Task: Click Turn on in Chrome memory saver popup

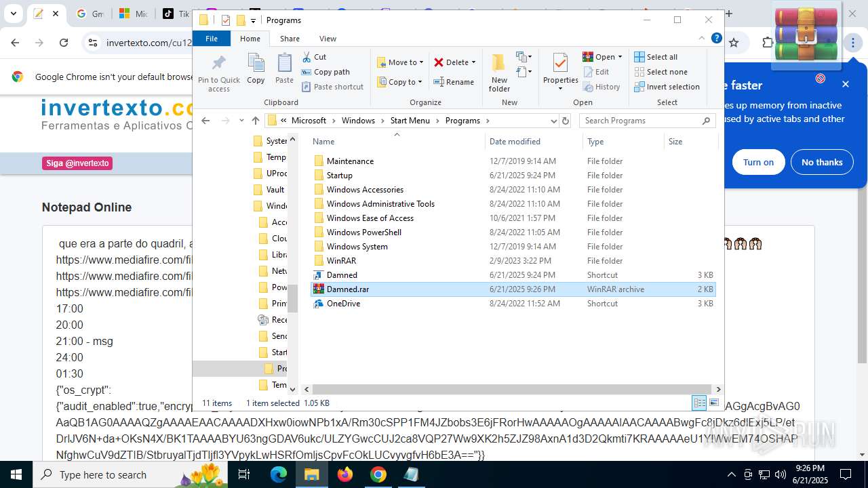Action: [x=758, y=162]
